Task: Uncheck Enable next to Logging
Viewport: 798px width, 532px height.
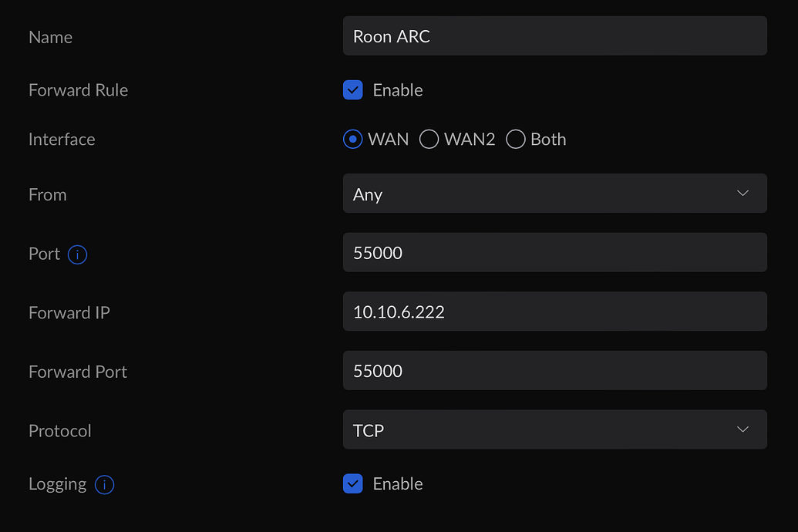Action: [352, 483]
